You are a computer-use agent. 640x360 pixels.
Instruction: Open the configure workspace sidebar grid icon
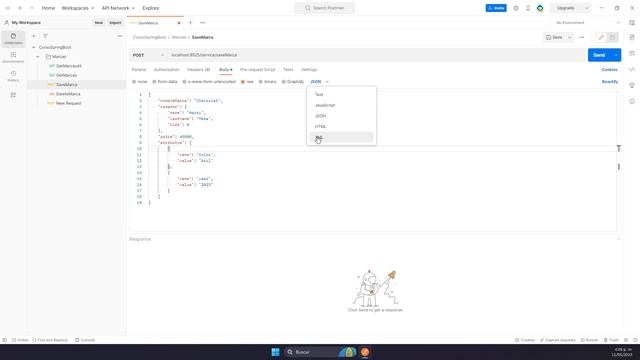[x=13, y=95]
